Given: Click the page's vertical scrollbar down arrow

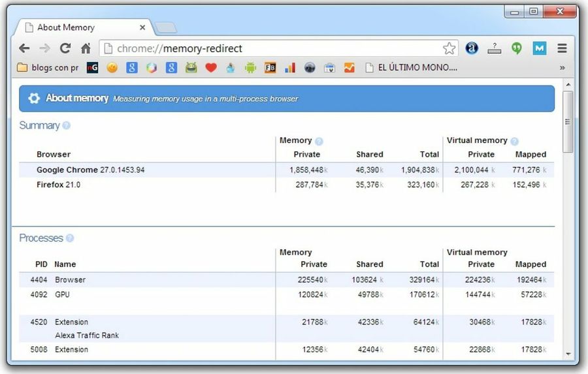Looking at the screenshot, I should 567,354.
